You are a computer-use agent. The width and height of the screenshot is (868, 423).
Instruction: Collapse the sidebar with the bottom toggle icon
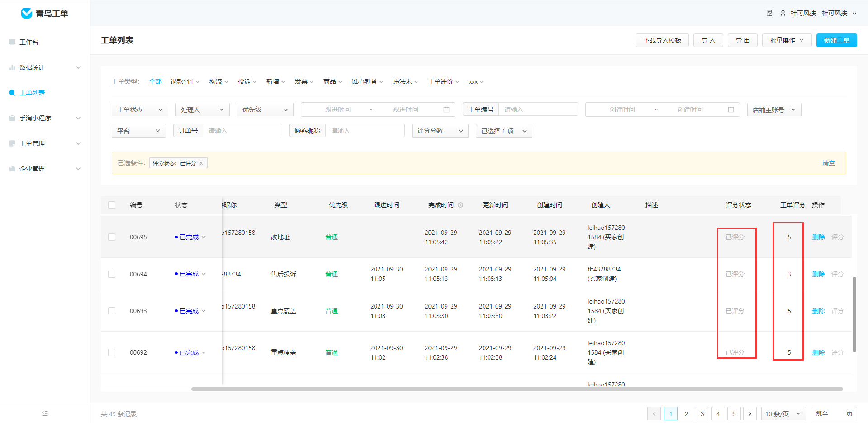pyautogui.click(x=45, y=413)
